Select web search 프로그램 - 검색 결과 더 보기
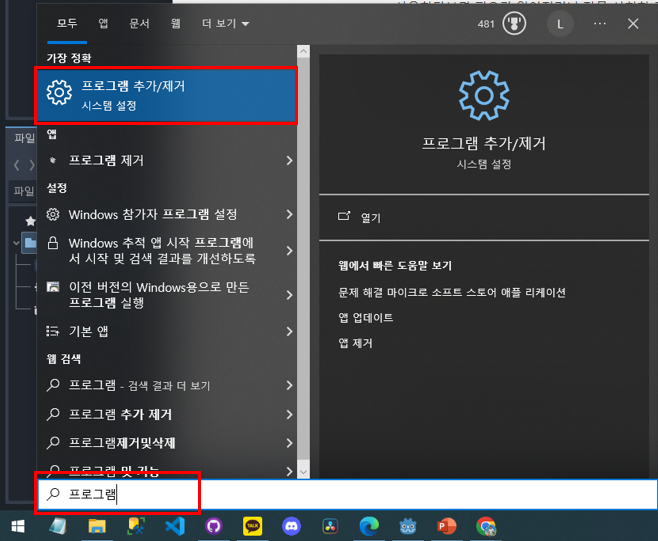 167,385
